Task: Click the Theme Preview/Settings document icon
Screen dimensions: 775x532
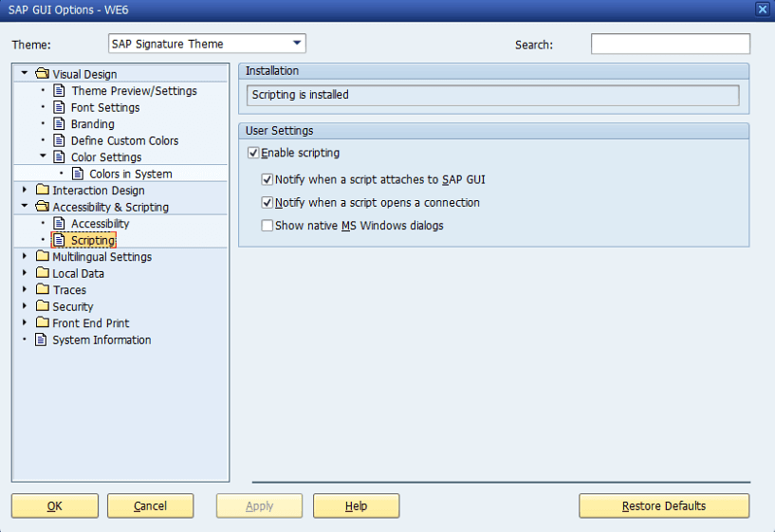Action: (60, 90)
